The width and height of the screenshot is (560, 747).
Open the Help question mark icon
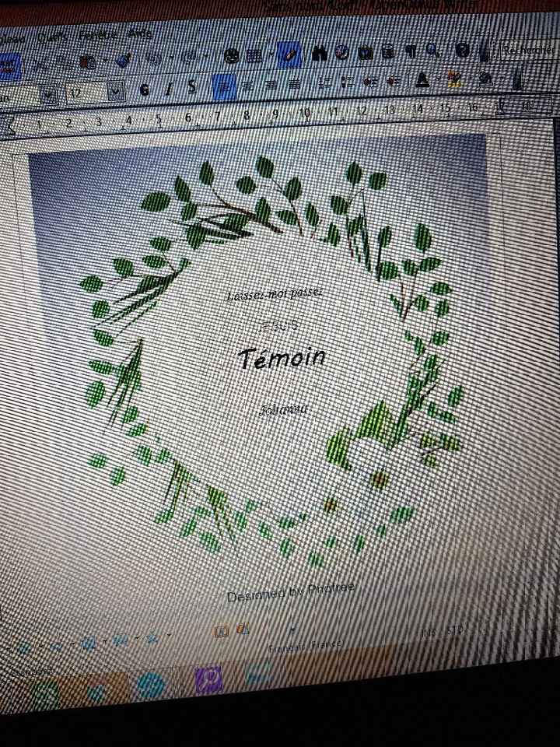pyautogui.click(x=462, y=51)
